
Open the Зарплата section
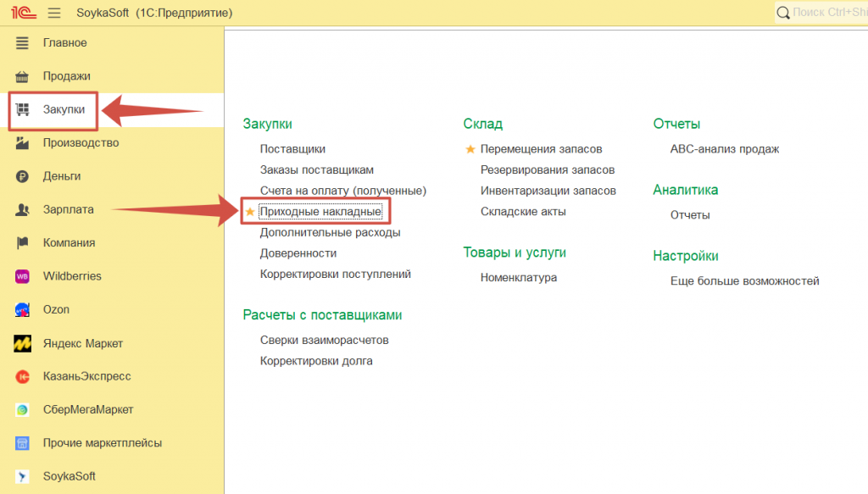pyautogui.click(x=68, y=209)
